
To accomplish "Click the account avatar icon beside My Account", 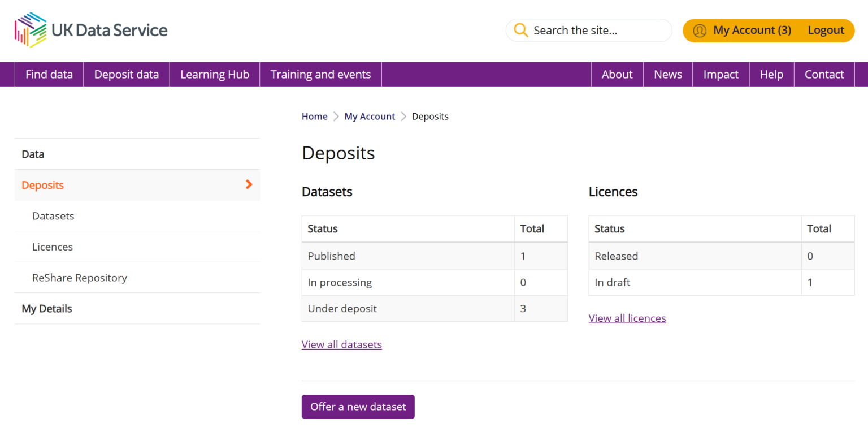I will (700, 30).
